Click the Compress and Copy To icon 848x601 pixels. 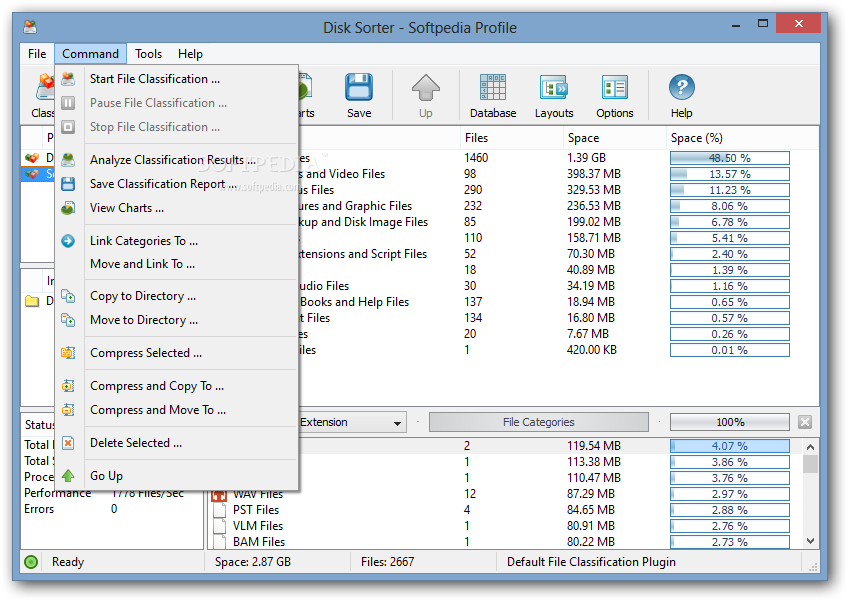point(68,386)
